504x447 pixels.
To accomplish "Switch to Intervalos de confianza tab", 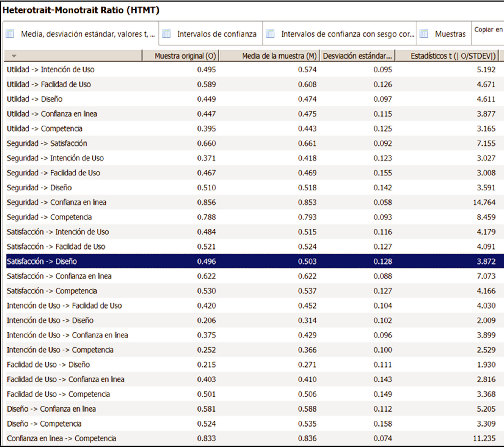I will (x=216, y=34).
